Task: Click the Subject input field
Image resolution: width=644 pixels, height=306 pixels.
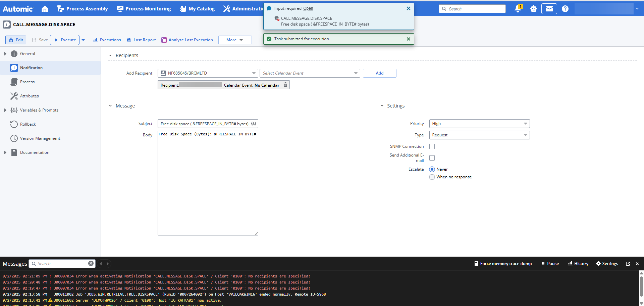Action: (x=208, y=124)
